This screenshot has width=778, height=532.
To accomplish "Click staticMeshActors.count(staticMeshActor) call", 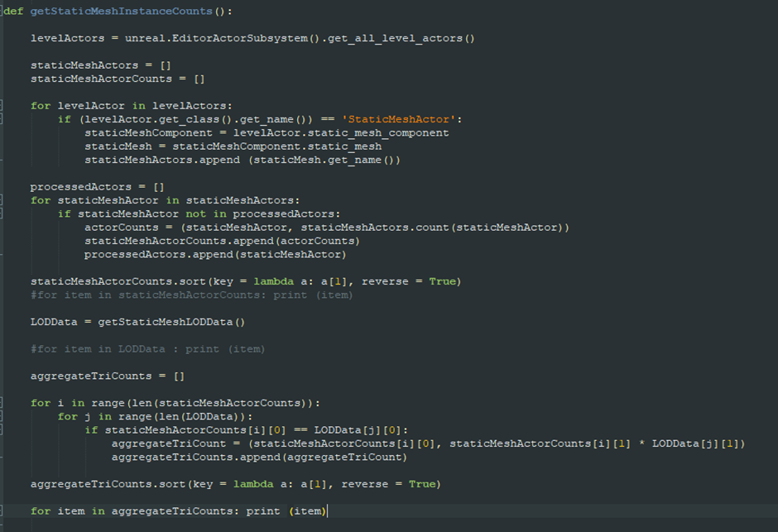I will click(x=432, y=227).
